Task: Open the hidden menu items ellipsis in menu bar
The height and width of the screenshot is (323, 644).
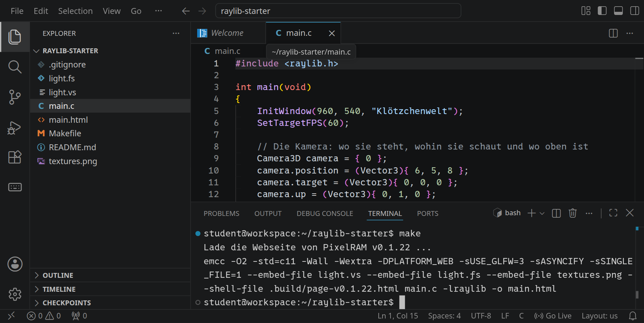Action: (x=159, y=11)
